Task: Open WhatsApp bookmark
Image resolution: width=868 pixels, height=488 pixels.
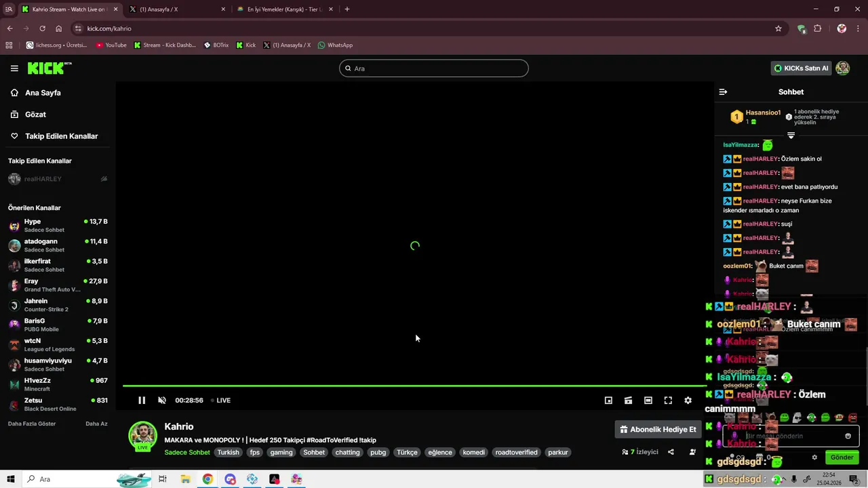Action: (335, 45)
